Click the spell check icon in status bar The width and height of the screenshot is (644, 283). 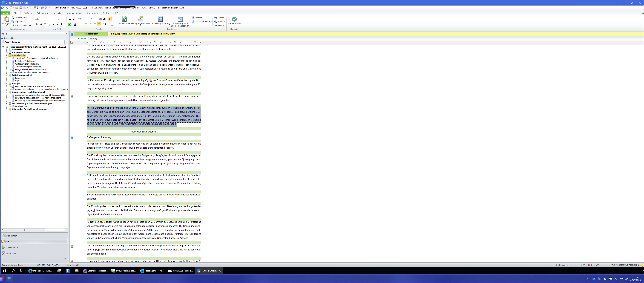click(43, 265)
